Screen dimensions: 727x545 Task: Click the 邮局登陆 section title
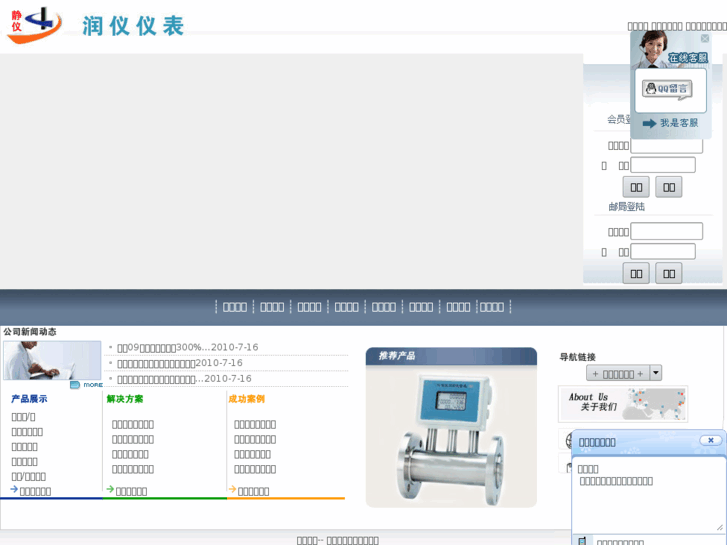pos(626,207)
